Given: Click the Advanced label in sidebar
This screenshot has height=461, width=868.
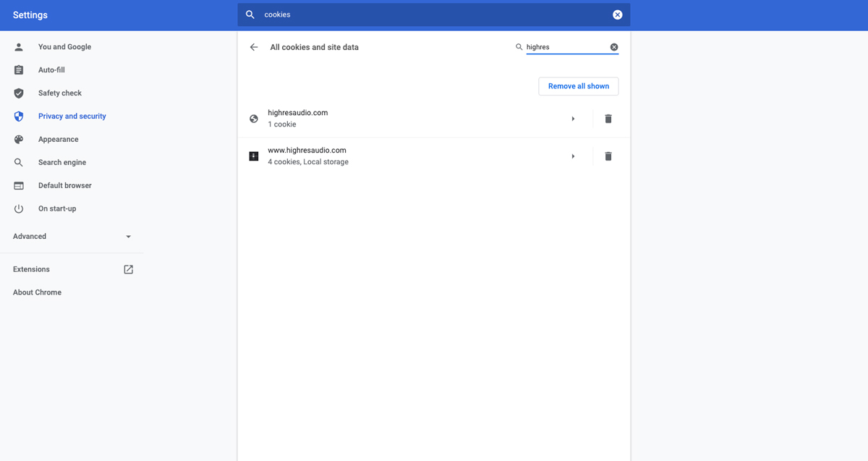Looking at the screenshot, I should click(x=30, y=237).
